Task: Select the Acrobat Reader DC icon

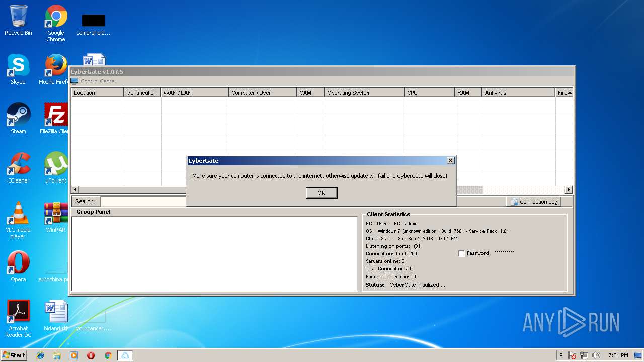Action: coord(18,319)
